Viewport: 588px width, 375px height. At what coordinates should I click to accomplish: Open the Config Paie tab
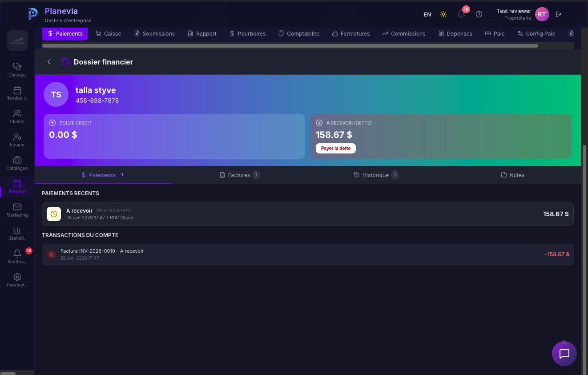coord(536,33)
